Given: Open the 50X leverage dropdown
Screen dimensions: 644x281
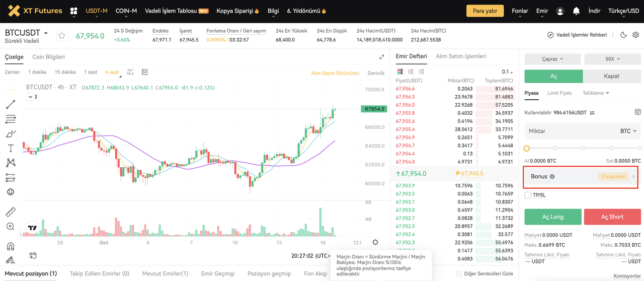Looking at the screenshot, I should tap(612, 59).
